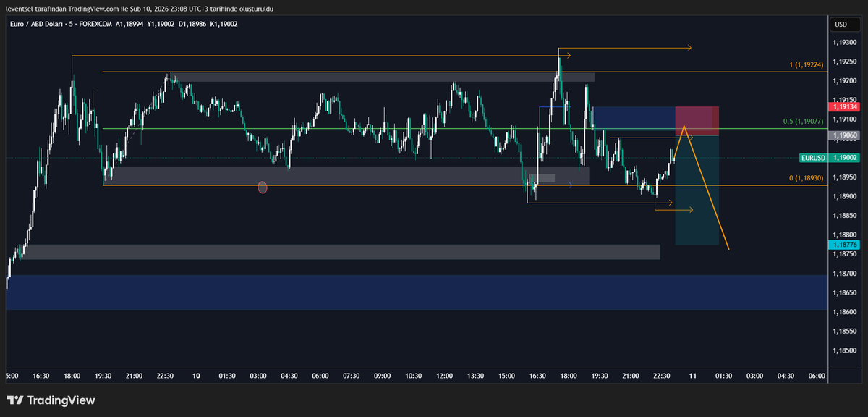
Task: Select the red ellipse marker on the chart
Action: 263,188
